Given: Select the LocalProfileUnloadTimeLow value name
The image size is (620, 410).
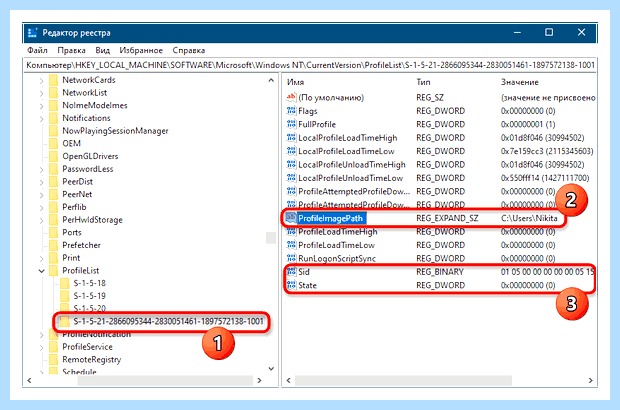Looking at the screenshot, I should 350,178.
